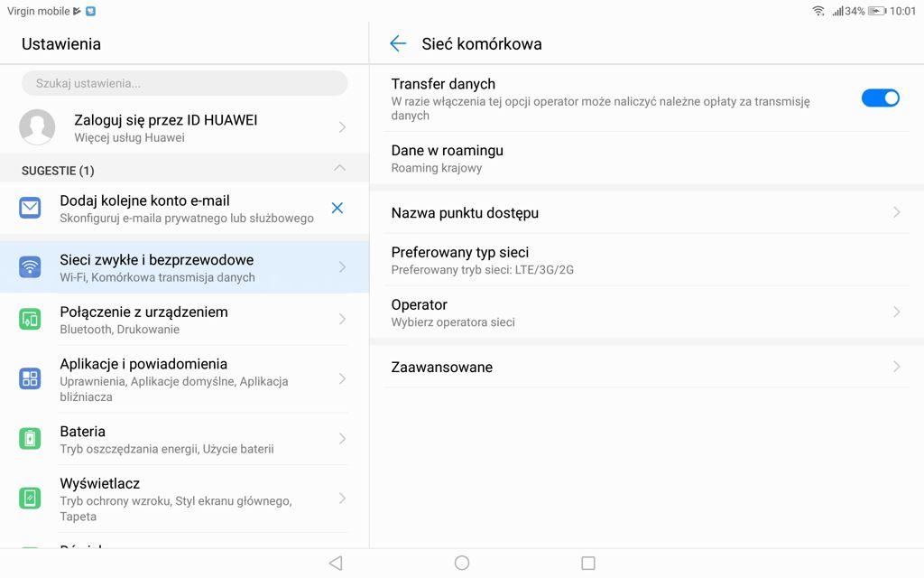Tap the green Bateria icon
The image size is (924, 578).
point(30,439)
